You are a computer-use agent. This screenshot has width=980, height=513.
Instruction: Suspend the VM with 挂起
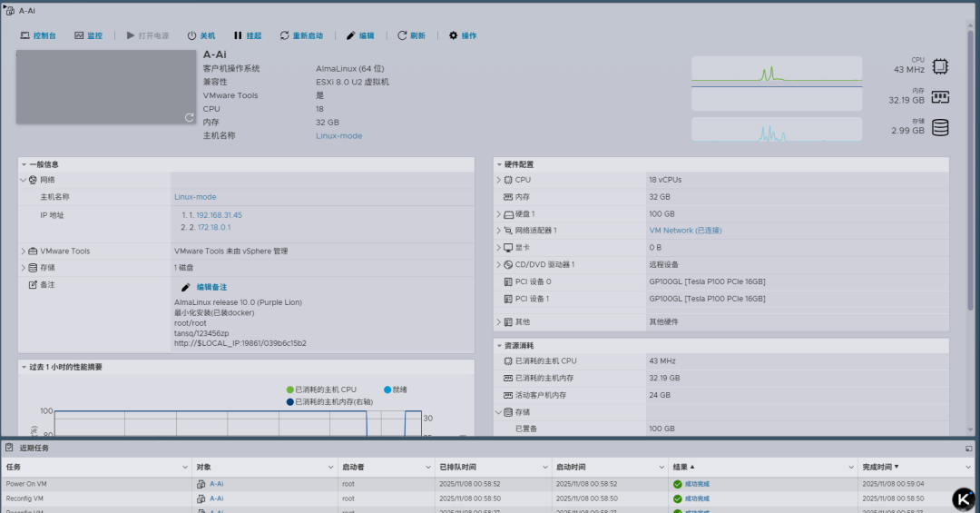[x=248, y=35]
